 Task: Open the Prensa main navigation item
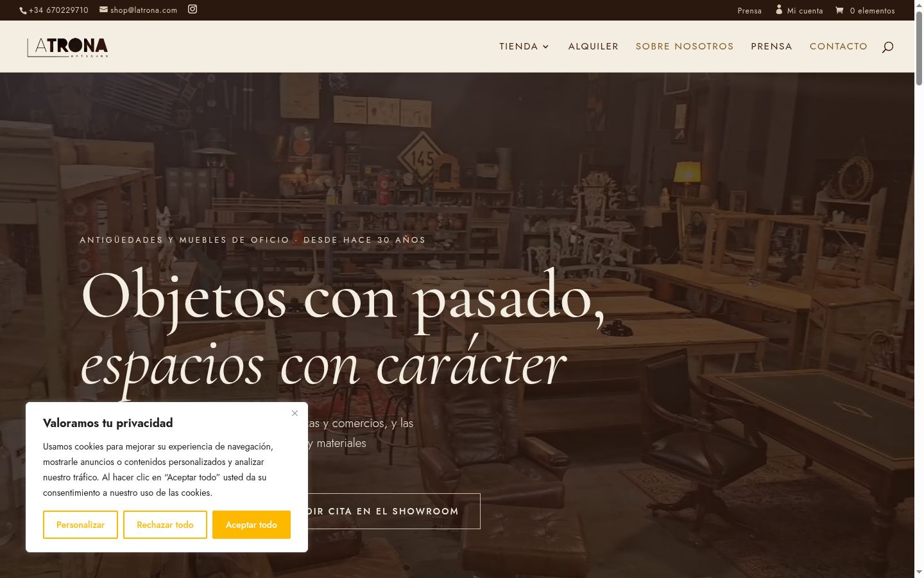coord(771,46)
